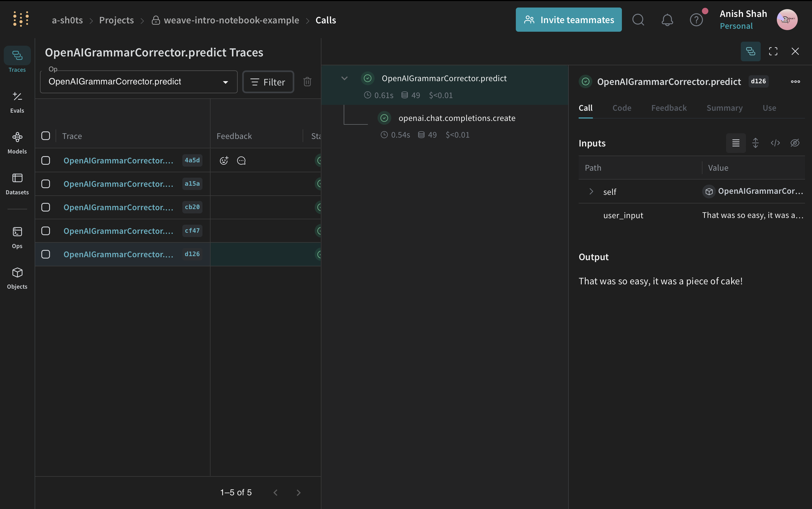Image resolution: width=812 pixels, height=509 pixels.
Task: Open the Projects breadcrumb link
Action: point(116,20)
